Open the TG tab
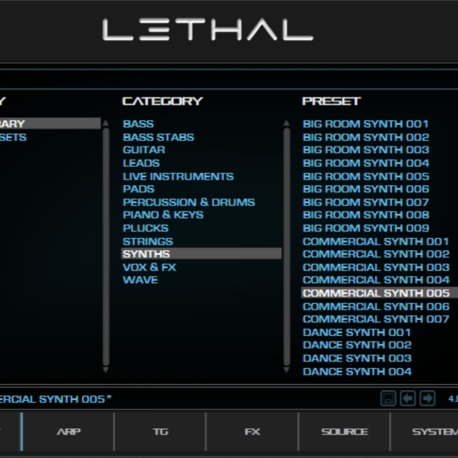 [160, 432]
